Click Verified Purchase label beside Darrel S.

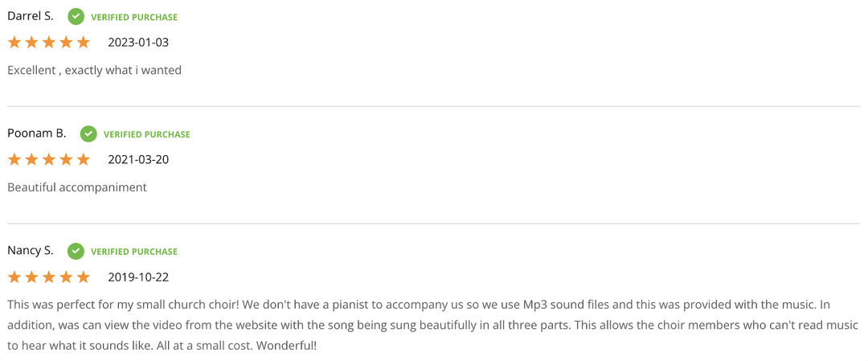pos(134,17)
